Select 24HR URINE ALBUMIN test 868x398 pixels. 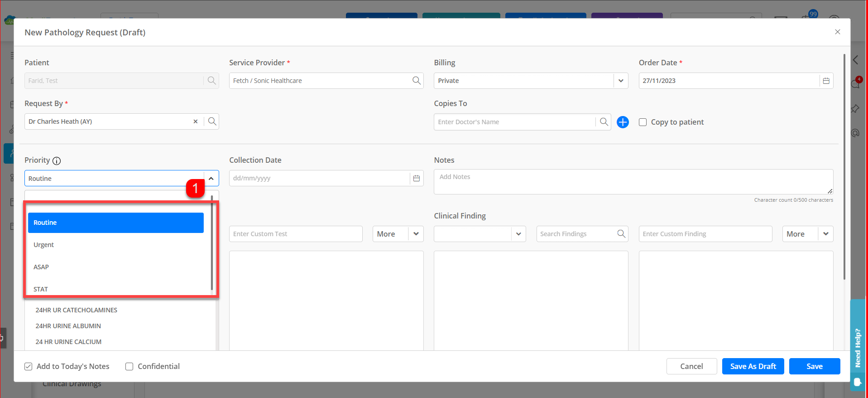point(68,326)
